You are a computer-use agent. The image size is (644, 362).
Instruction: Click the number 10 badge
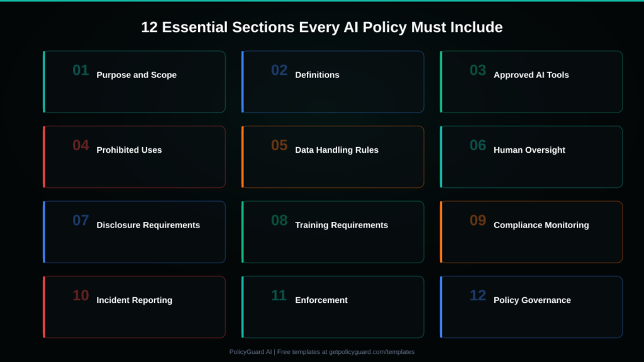click(x=80, y=295)
